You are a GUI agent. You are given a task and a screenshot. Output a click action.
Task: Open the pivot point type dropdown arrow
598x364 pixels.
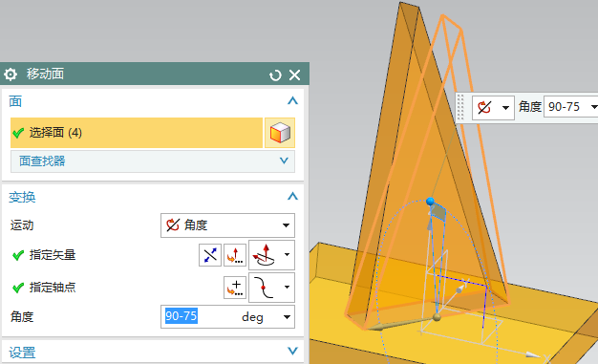(x=288, y=288)
